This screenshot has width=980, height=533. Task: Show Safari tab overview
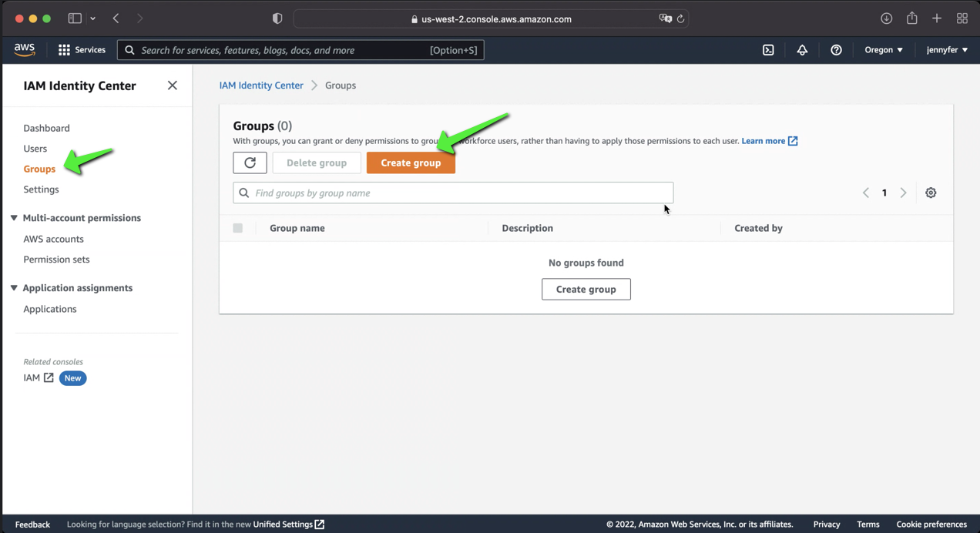tap(962, 18)
